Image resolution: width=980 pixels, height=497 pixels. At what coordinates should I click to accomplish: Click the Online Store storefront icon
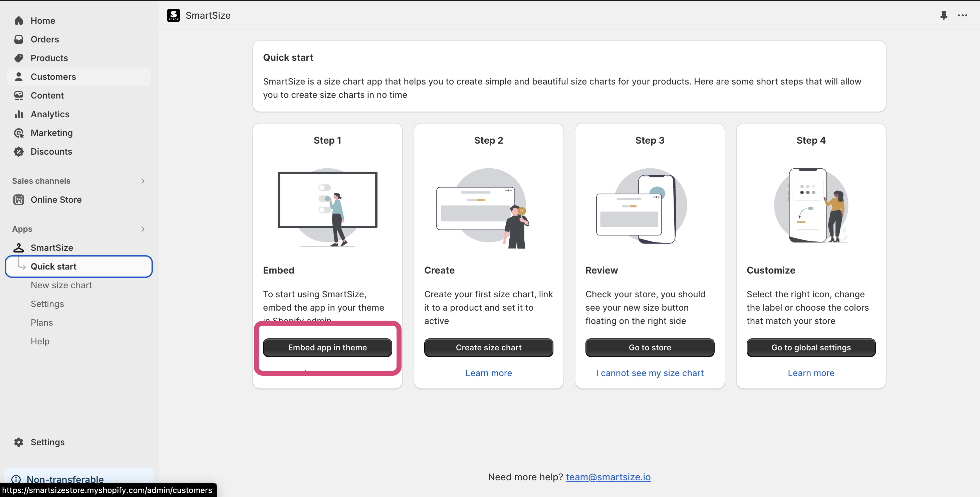coord(19,199)
